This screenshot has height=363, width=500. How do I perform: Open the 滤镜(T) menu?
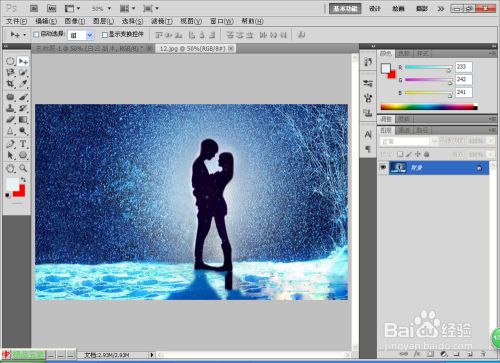162,21
